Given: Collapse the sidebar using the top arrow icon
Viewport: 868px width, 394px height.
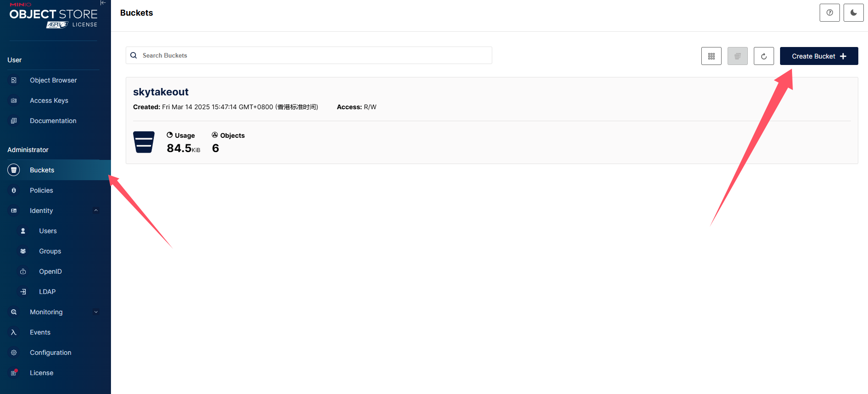Looking at the screenshot, I should [x=103, y=3].
